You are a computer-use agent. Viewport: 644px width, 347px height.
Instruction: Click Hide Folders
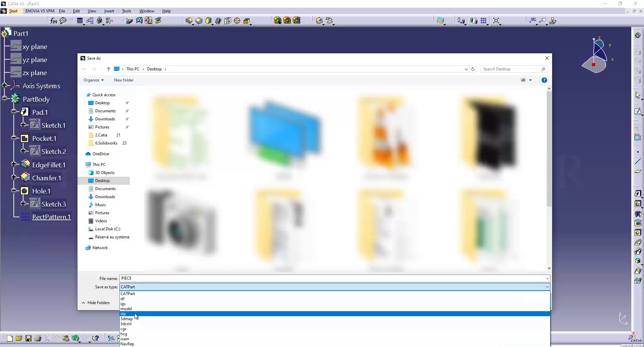coord(96,303)
